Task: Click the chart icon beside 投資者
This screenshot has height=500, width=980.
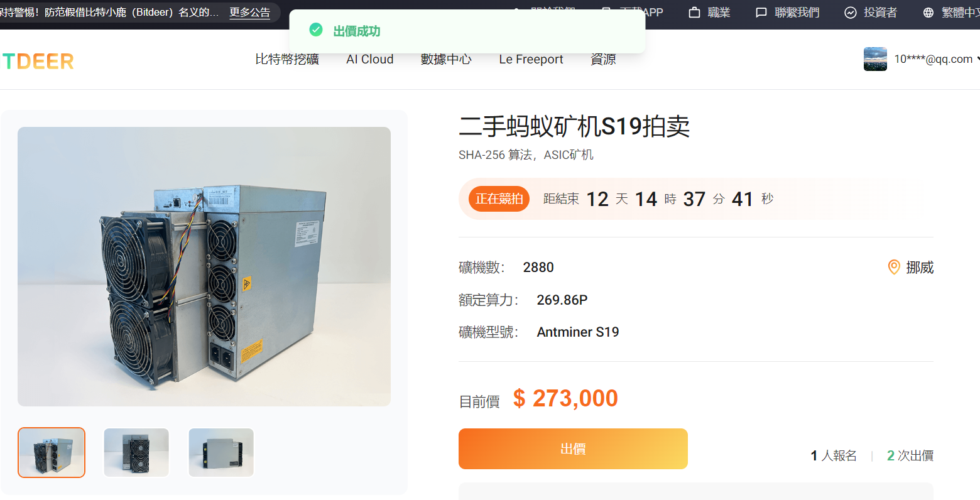Action: click(x=851, y=13)
